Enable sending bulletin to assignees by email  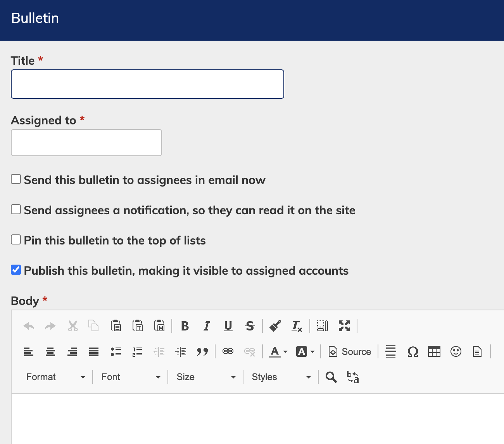[x=16, y=179]
